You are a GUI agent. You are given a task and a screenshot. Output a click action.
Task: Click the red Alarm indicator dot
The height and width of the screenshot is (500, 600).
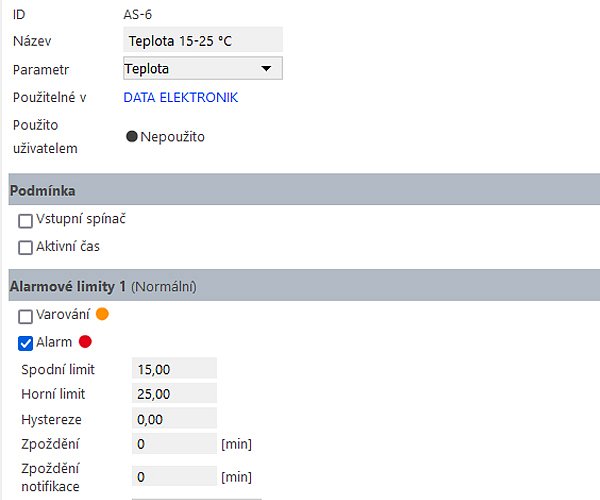tap(85, 342)
